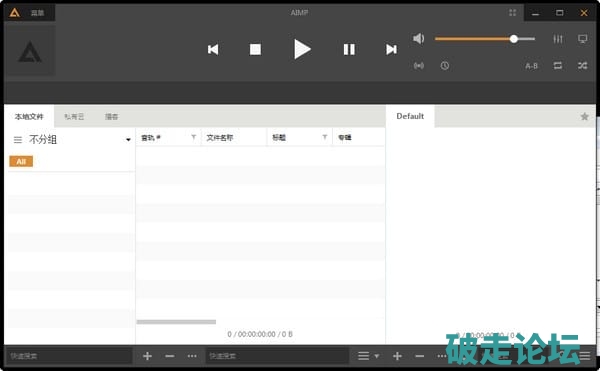Open the list view options dropdown
The height and width of the screenshot is (371, 600).
[368, 356]
